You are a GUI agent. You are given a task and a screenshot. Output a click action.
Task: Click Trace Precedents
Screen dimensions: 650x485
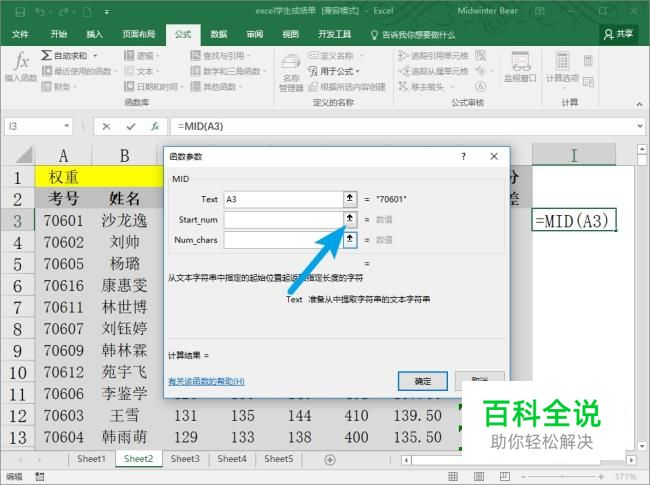pyautogui.click(x=433, y=56)
